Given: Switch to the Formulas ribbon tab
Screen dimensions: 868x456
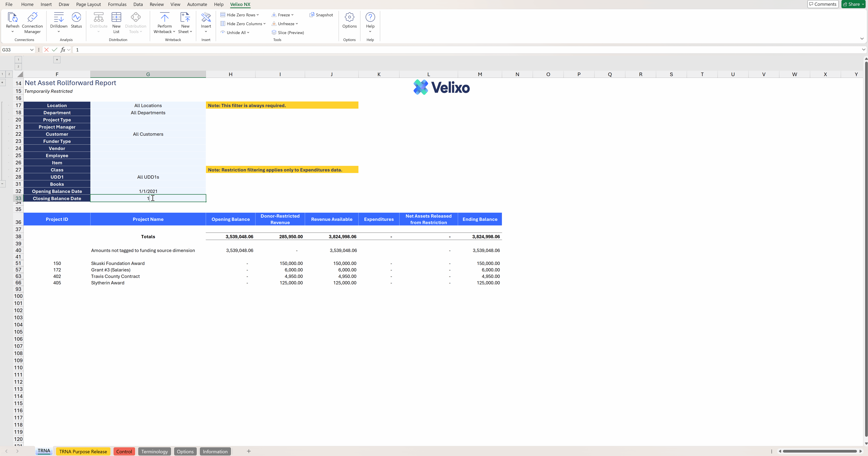Looking at the screenshot, I should pyautogui.click(x=117, y=4).
